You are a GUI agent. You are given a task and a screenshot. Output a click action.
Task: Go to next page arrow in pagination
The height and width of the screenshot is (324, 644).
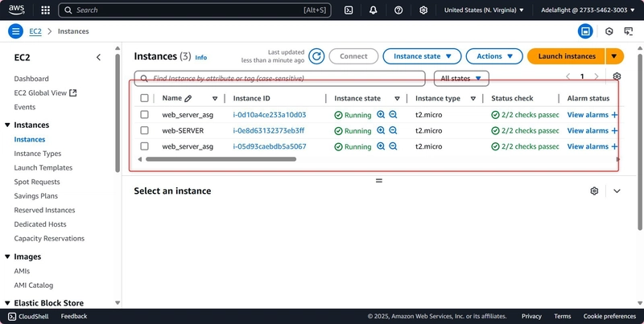(x=597, y=76)
